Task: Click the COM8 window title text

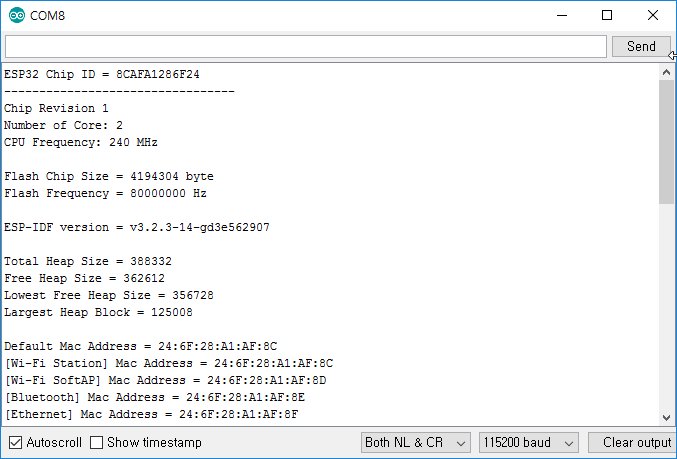Action: (x=47, y=16)
